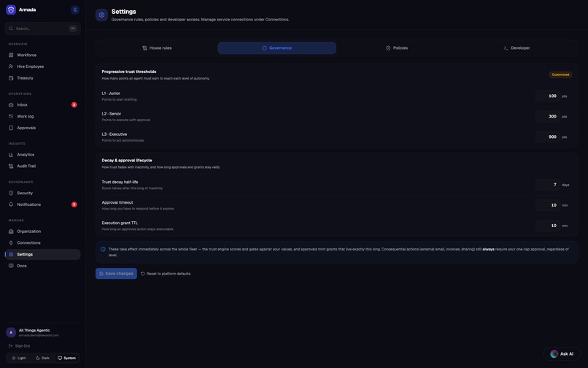This screenshot has height=368, width=588.
Task: Click the Sign Out arrow icon
Action: point(10,346)
